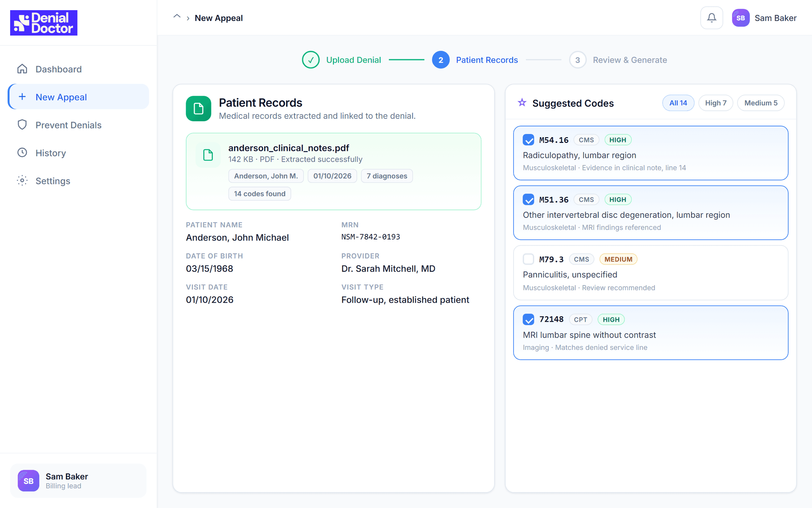Check the M79.3 code checkbox

(528, 259)
